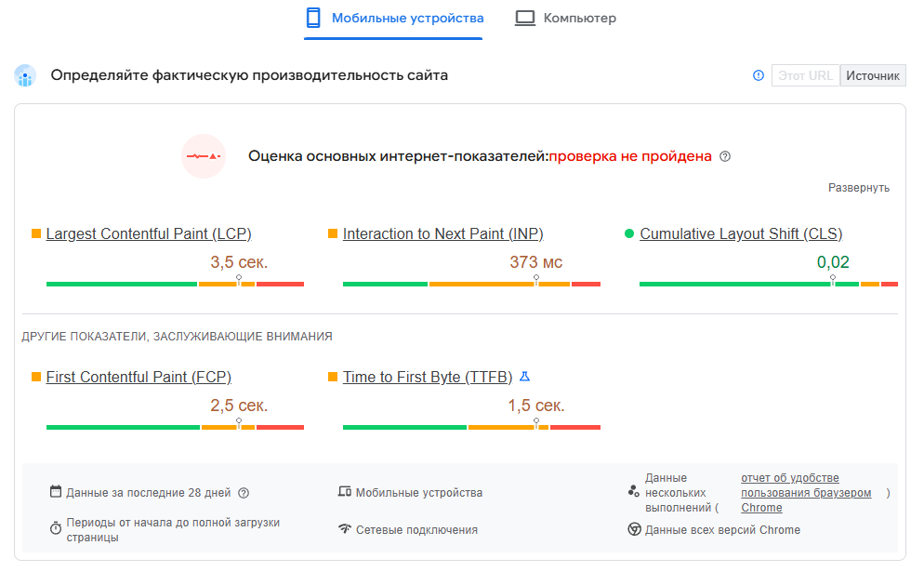The image size is (924, 572).
Task: Open the Largest Contentful Paint (LCP) link
Action: tap(149, 233)
